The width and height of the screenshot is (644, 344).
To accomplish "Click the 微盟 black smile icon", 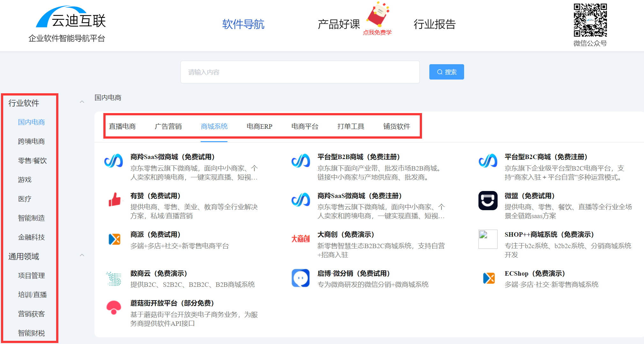I will pyautogui.click(x=488, y=201).
